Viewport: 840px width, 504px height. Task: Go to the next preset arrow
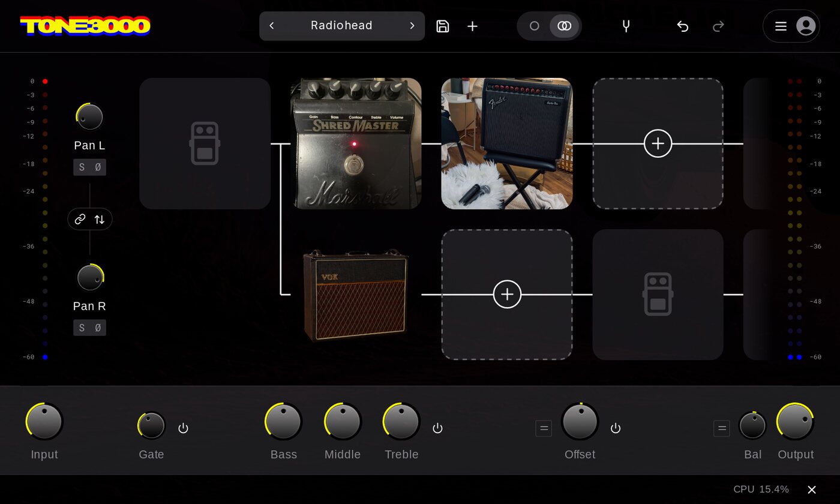point(412,26)
